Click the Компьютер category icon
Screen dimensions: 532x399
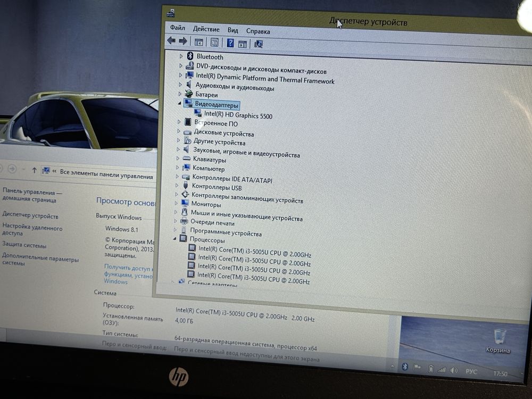pyautogui.click(x=186, y=167)
